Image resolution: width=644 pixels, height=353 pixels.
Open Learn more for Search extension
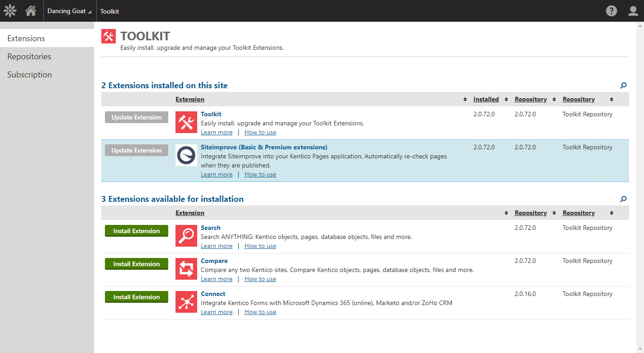(217, 246)
